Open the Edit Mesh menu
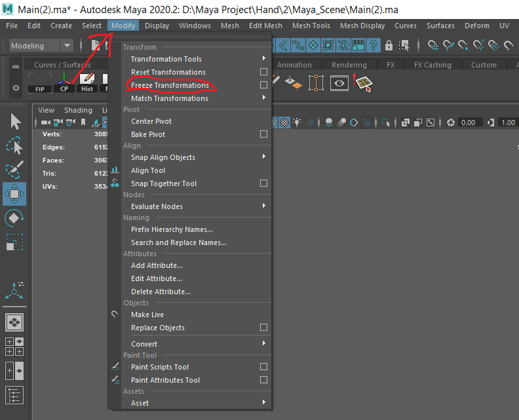The image size is (519, 420). [x=265, y=26]
